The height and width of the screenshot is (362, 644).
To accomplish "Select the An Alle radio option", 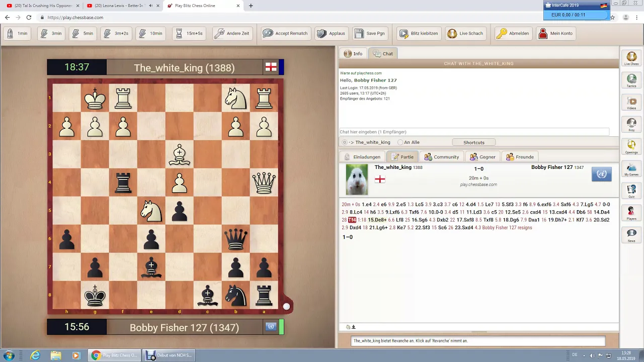I will [x=400, y=142].
